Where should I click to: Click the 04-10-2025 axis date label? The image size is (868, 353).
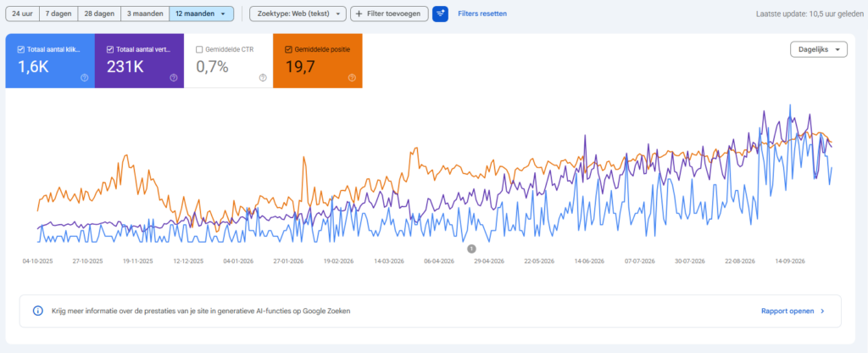coord(37,261)
